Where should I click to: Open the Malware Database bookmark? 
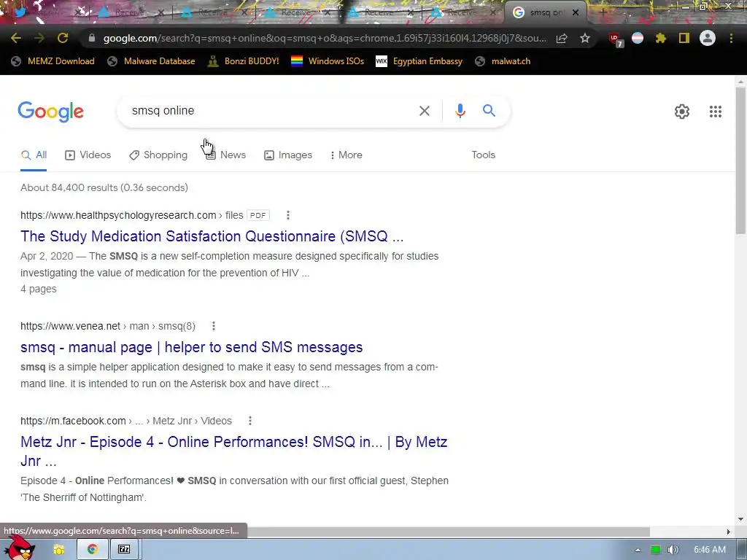pyautogui.click(x=152, y=61)
